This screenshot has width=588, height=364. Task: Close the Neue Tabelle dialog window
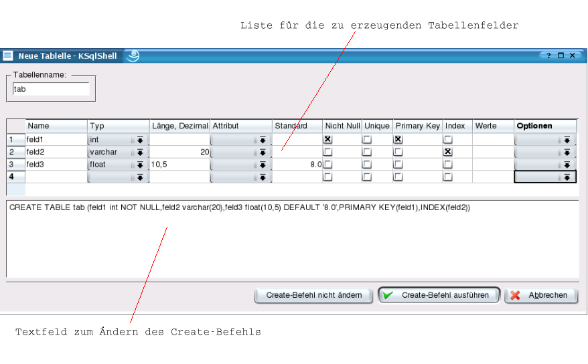tap(573, 56)
